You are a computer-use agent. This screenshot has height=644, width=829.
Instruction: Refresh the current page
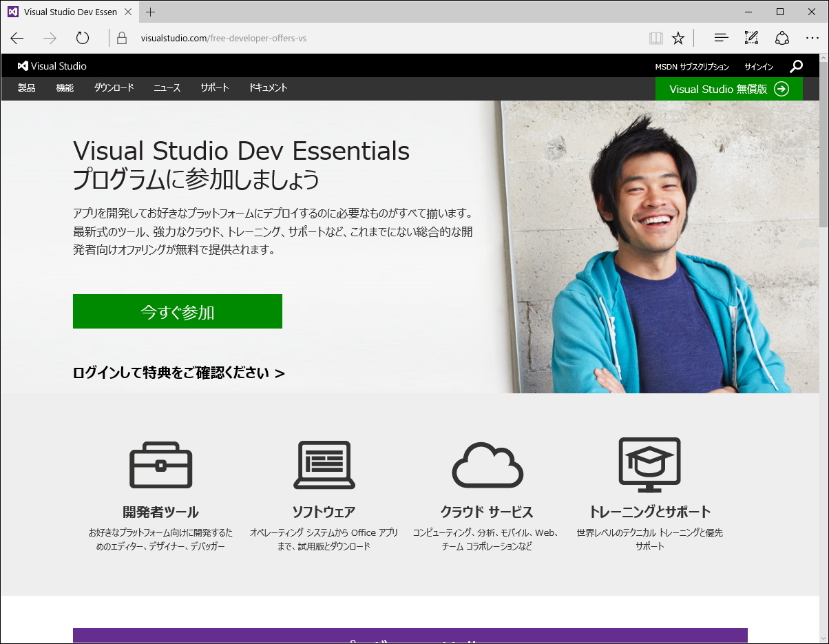click(x=83, y=39)
